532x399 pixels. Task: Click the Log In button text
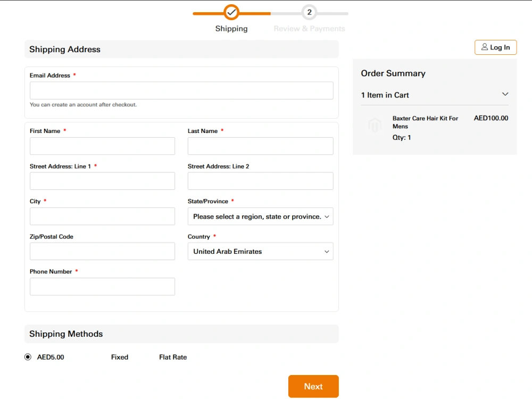point(500,47)
